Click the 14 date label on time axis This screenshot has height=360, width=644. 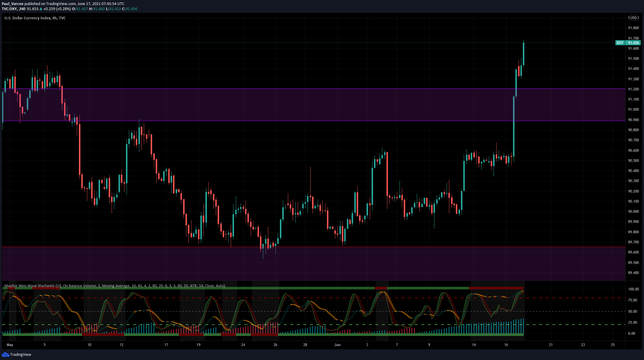pos(474,345)
